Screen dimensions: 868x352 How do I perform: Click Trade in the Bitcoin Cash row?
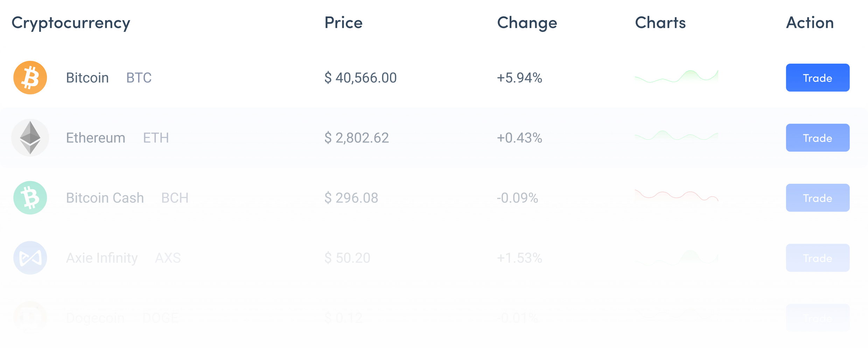coord(818,198)
